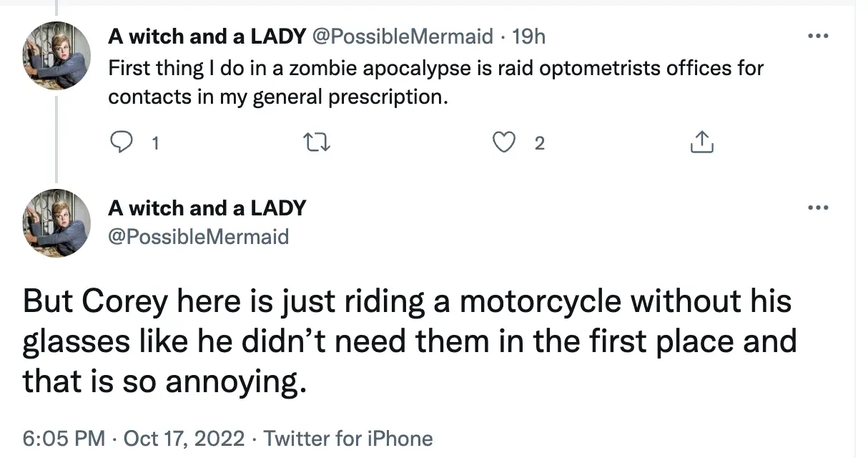
Task: Open the three-dot menu on the bottom tweet
Action: point(818,208)
